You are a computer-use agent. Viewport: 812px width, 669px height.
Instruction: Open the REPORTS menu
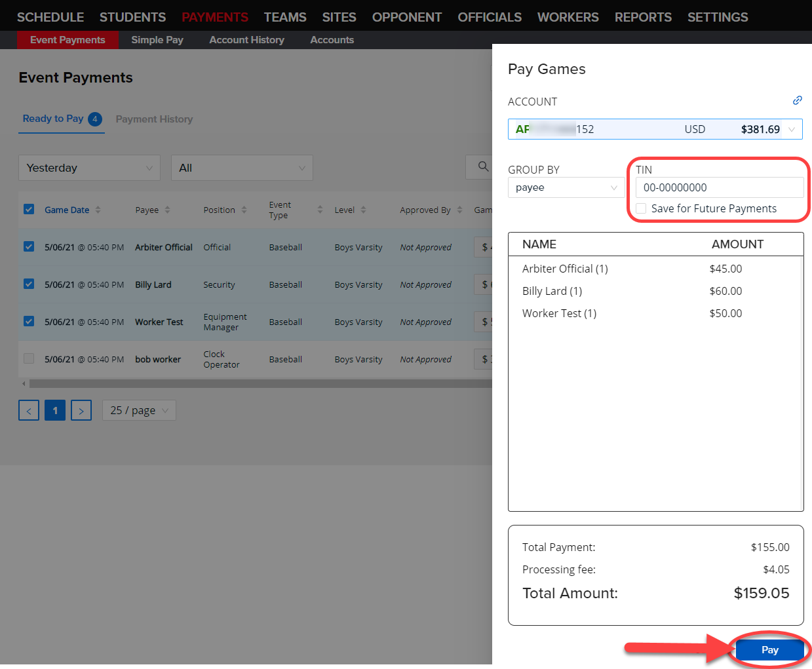click(642, 17)
